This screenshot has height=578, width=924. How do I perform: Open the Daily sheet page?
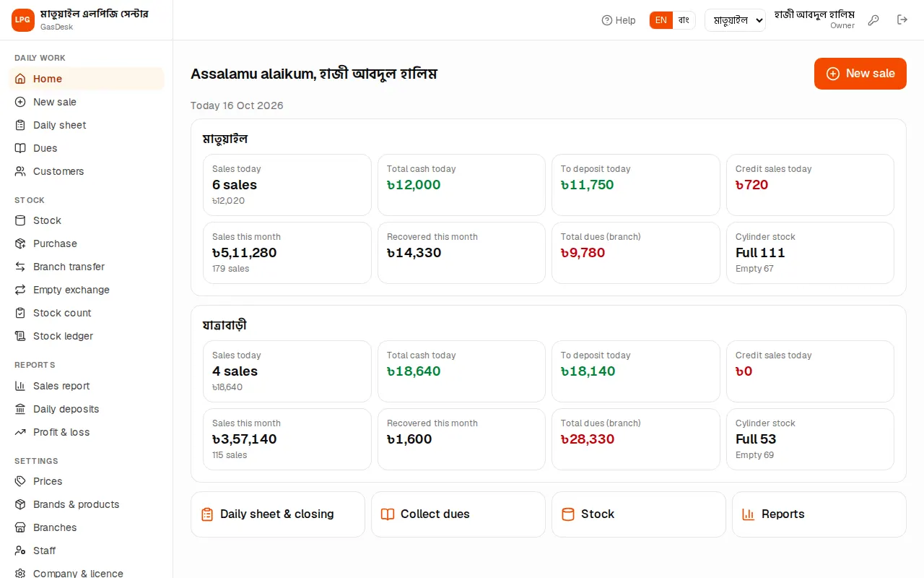[x=87, y=125]
